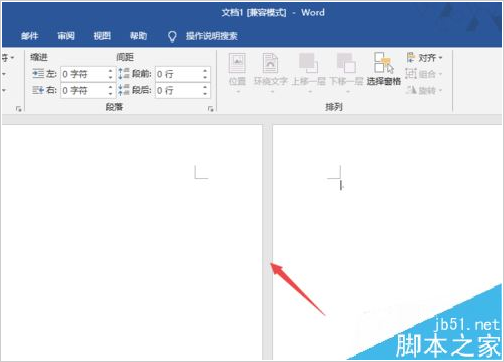
Task: Expand the 位置 dropdown arrow
Action: [x=238, y=91]
